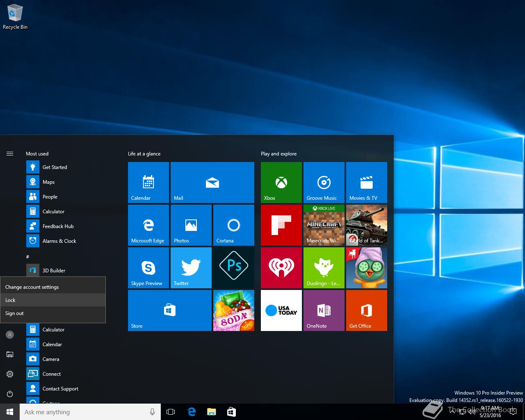525x420 pixels.
Task: Open the Get Office tile
Action: click(367, 310)
